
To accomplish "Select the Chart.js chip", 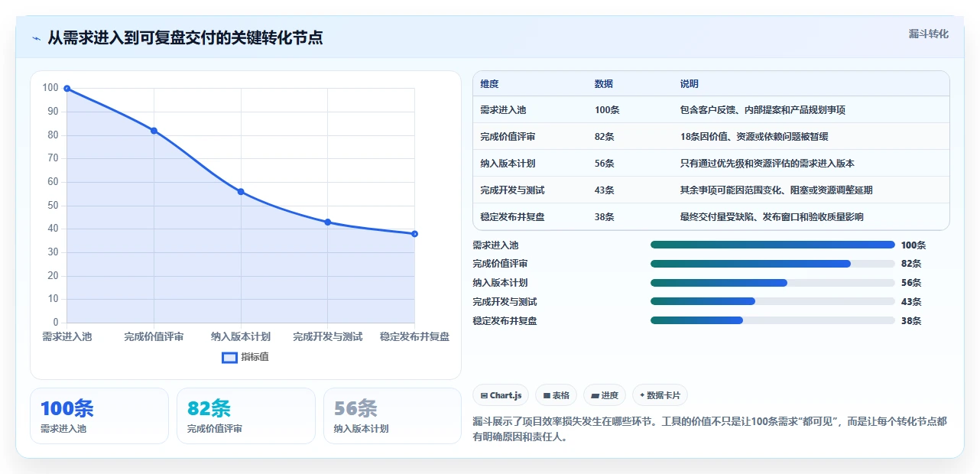I will point(501,395).
